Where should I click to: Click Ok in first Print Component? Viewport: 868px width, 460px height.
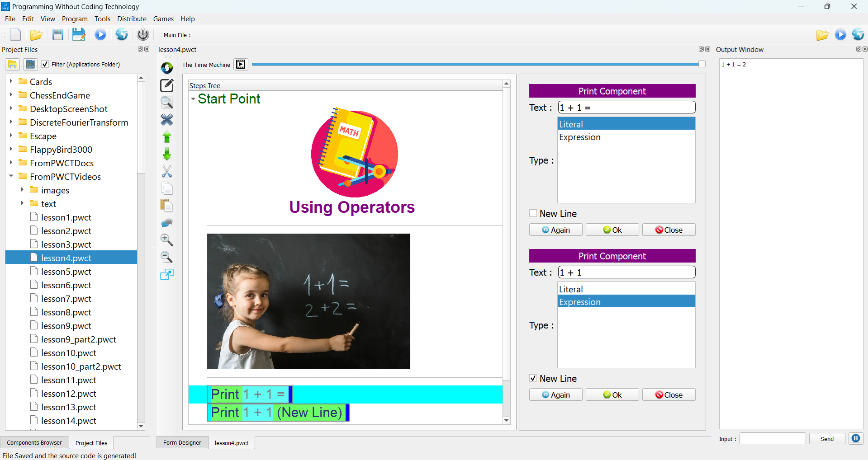612,230
